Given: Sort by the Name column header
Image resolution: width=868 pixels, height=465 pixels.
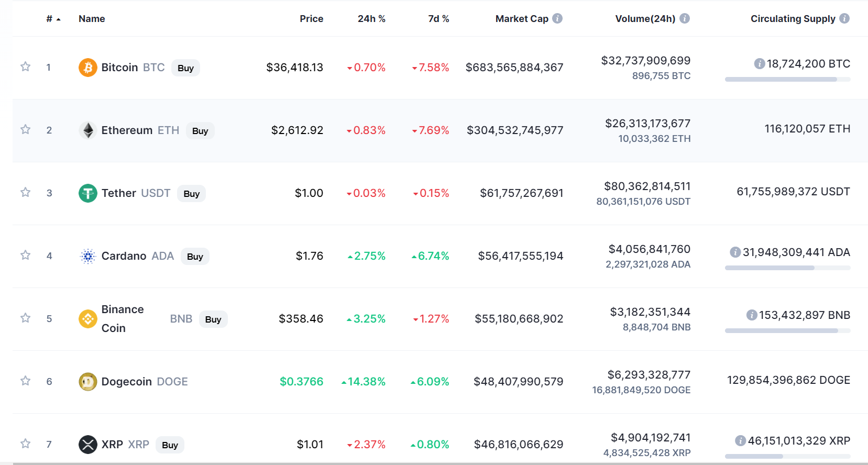Looking at the screenshot, I should click(92, 19).
